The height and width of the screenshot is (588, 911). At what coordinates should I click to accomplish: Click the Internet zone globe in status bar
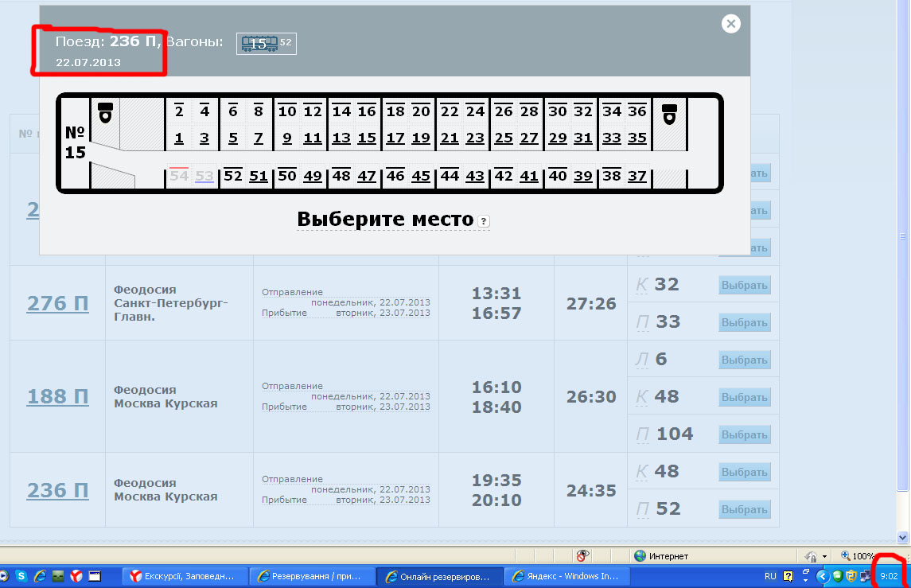(x=640, y=555)
